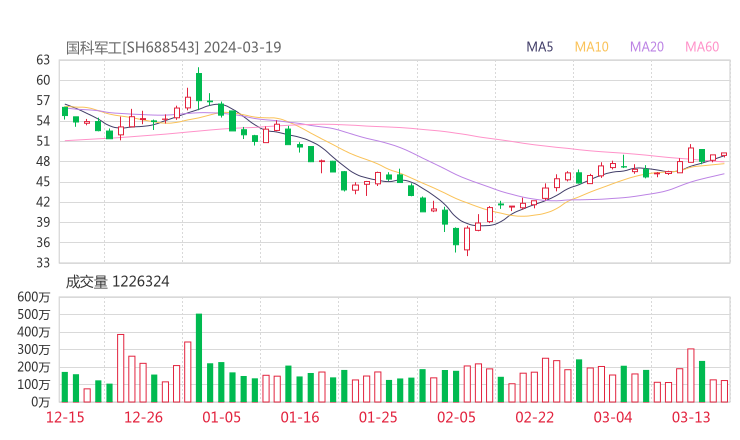Click the 成交量 1226324 volume label
The width and height of the screenshot is (740, 440).
pyautogui.click(x=117, y=282)
